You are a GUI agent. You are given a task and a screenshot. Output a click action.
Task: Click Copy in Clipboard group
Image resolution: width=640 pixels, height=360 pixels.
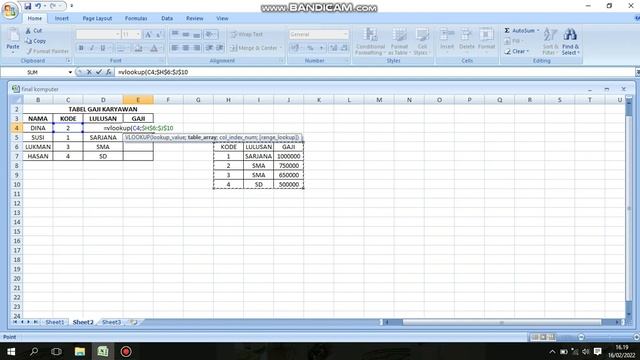[x=35, y=41]
